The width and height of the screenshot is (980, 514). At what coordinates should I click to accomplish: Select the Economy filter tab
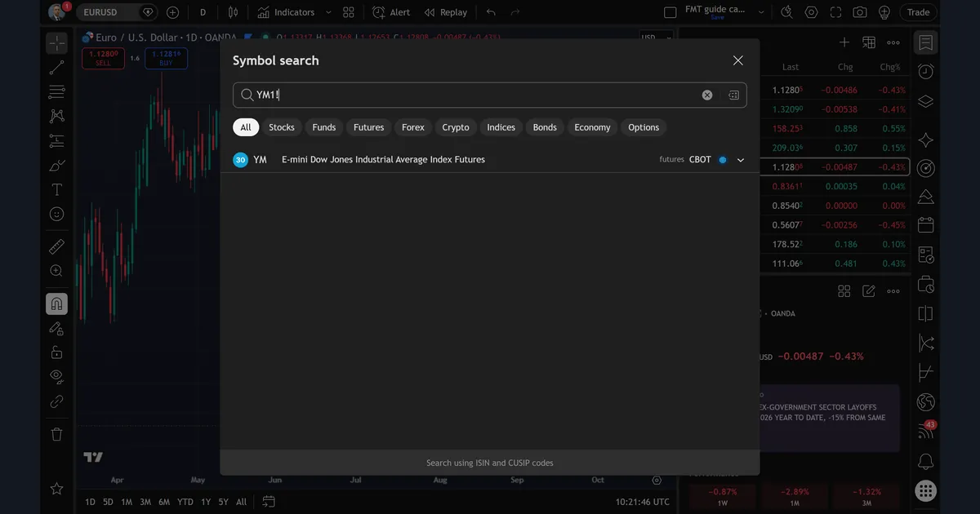pos(592,127)
